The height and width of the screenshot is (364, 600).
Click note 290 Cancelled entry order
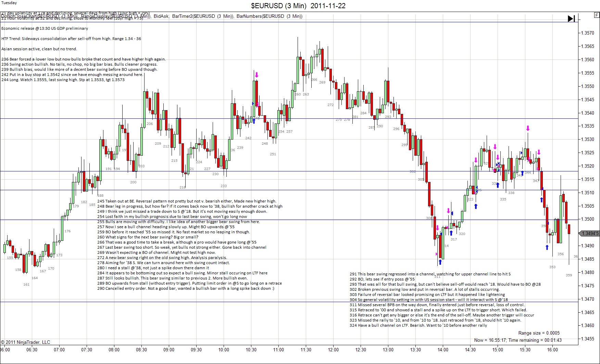coord(186,288)
